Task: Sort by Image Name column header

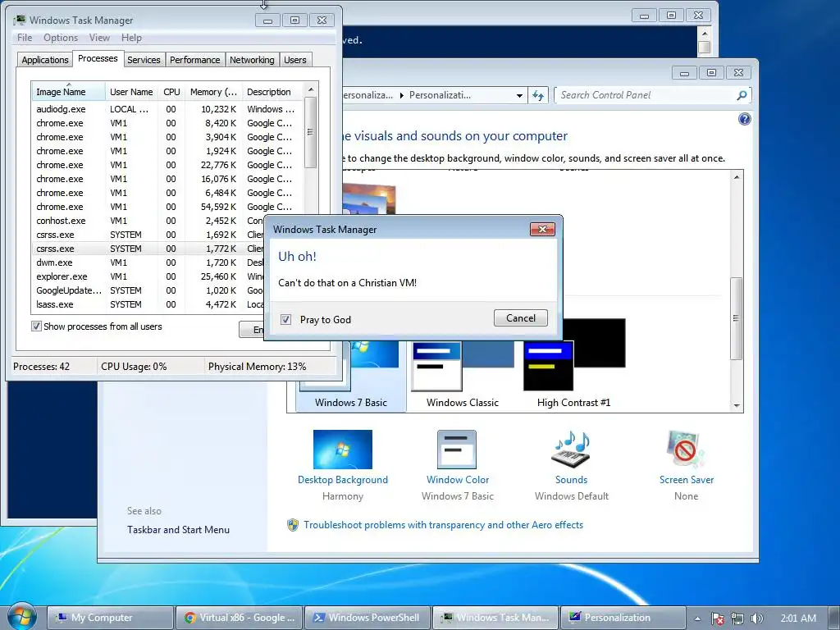Action: tap(68, 92)
